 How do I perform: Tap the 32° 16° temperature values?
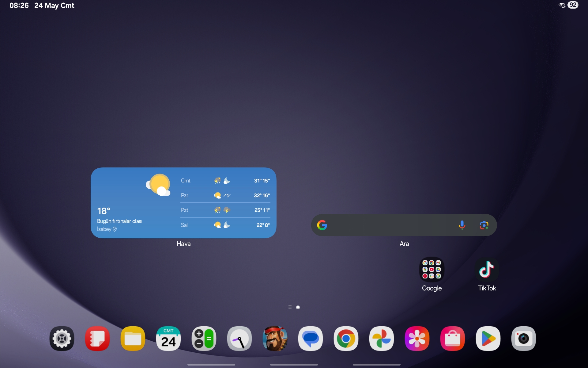[262, 195]
